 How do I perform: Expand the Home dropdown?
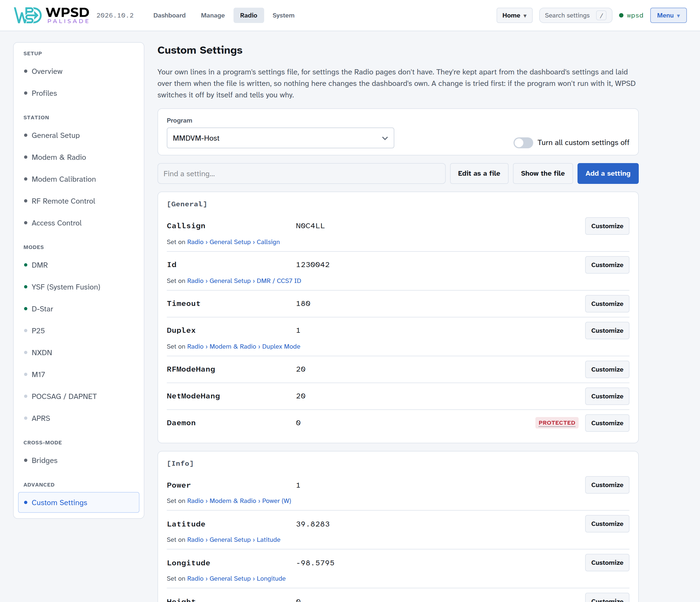[514, 15]
